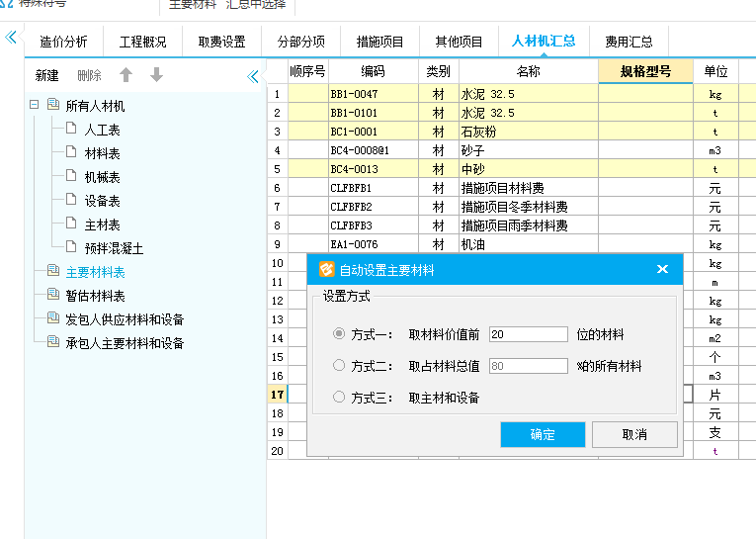Viewport: 756px width, 539px height.
Task: Select 方式三 取主材和设备 radio button
Action: (x=339, y=397)
